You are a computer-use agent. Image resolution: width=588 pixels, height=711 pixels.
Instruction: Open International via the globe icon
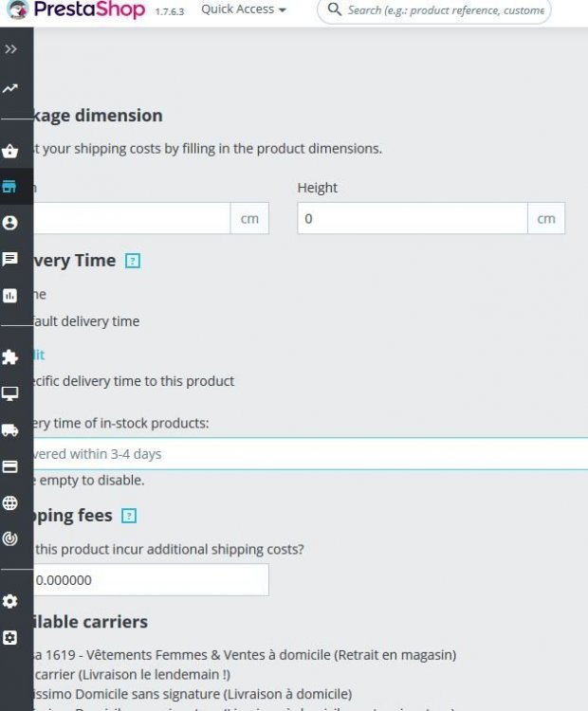pyautogui.click(x=10, y=502)
